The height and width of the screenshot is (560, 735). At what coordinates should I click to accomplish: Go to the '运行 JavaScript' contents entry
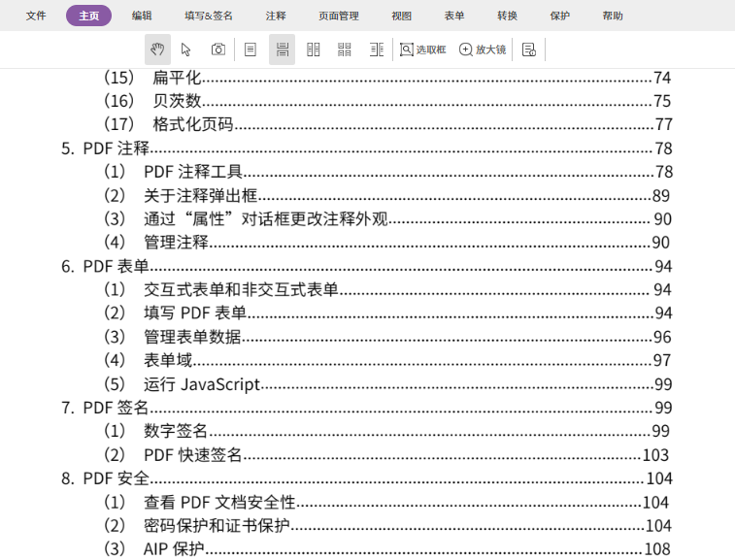pyautogui.click(x=202, y=384)
